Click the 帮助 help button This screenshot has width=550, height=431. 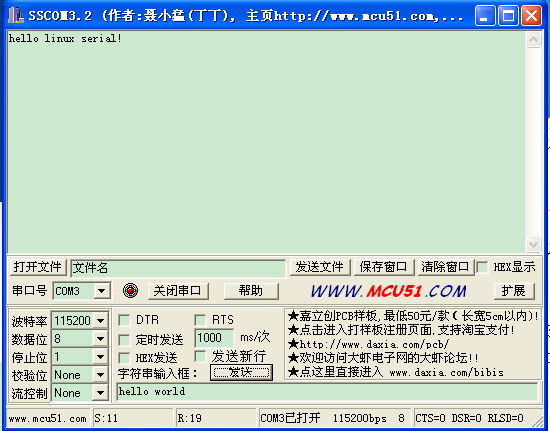tap(251, 291)
